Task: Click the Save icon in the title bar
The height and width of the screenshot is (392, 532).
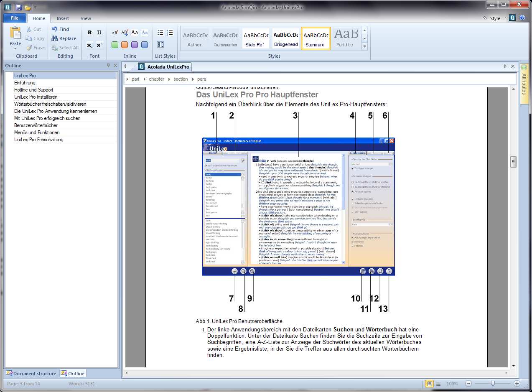Action: coord(18,8)
